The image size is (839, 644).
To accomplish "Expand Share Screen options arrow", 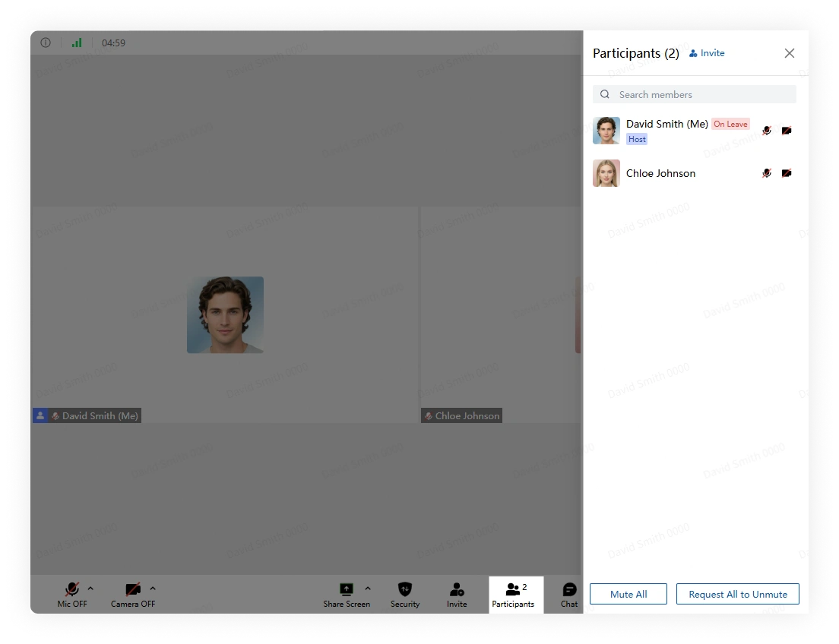I will [x=368, y=589].
